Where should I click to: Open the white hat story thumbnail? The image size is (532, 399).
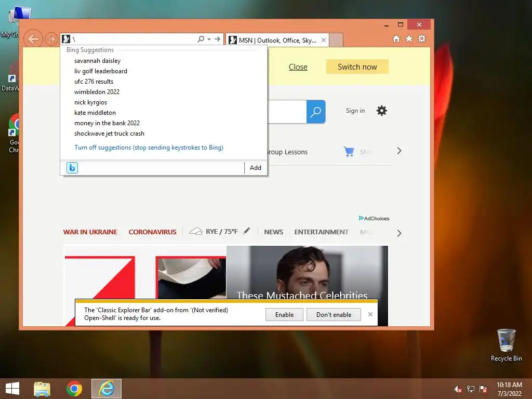coord(191,278)
